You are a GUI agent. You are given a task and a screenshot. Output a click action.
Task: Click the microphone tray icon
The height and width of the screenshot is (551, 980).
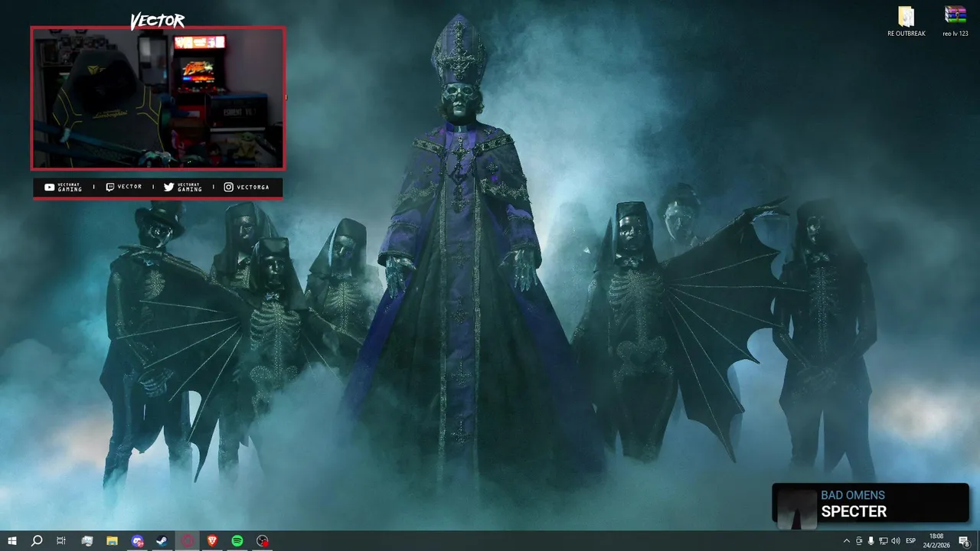(x=871, y=541)
